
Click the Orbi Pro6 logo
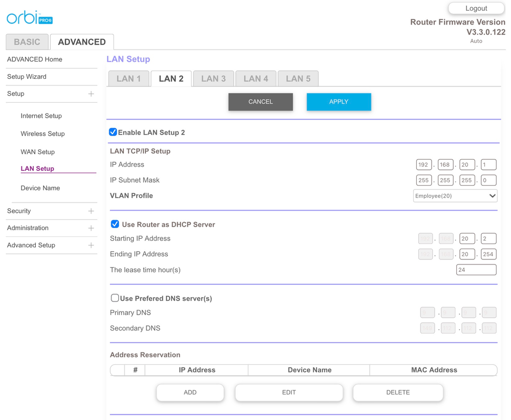point(29,18)
